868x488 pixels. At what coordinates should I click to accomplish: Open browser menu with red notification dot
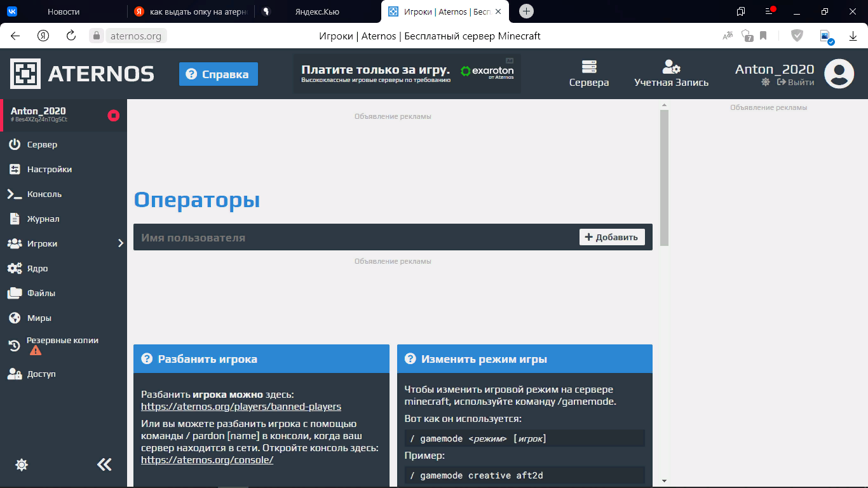[770, 11]
